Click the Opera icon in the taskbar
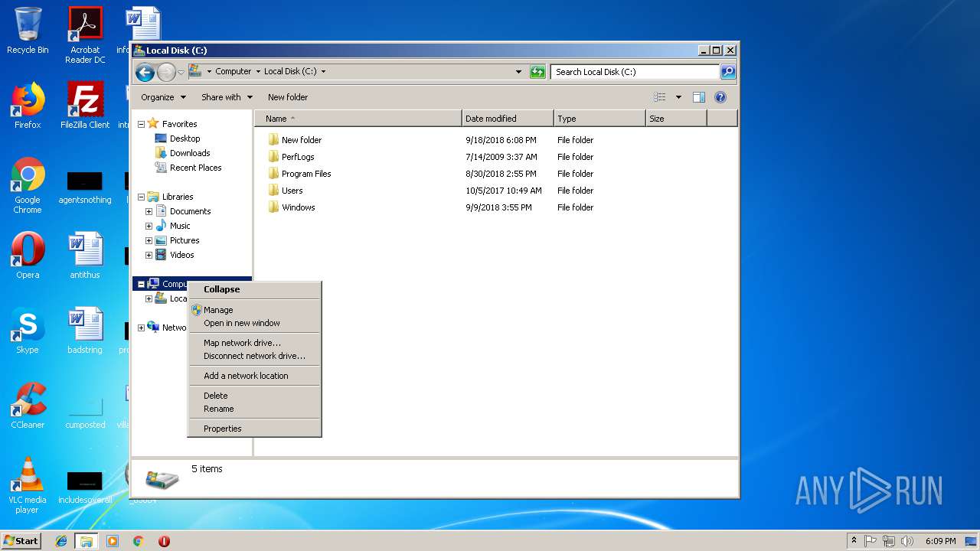 point(164,541)
